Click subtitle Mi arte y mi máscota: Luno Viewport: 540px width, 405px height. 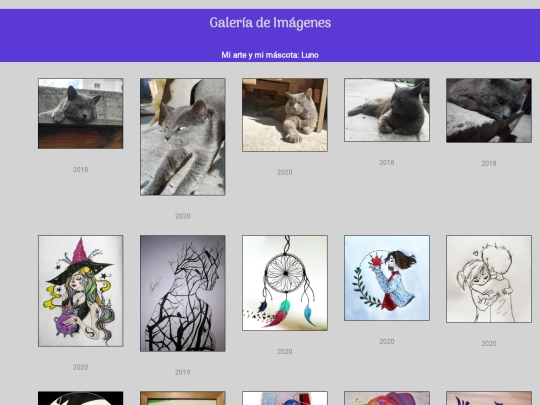click(x=270, y=55)
